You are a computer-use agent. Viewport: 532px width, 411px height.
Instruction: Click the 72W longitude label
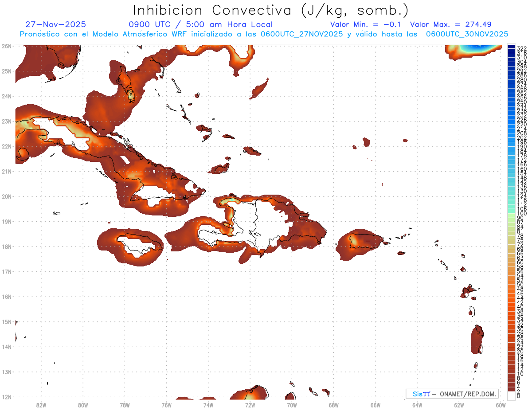coord(250,405)
